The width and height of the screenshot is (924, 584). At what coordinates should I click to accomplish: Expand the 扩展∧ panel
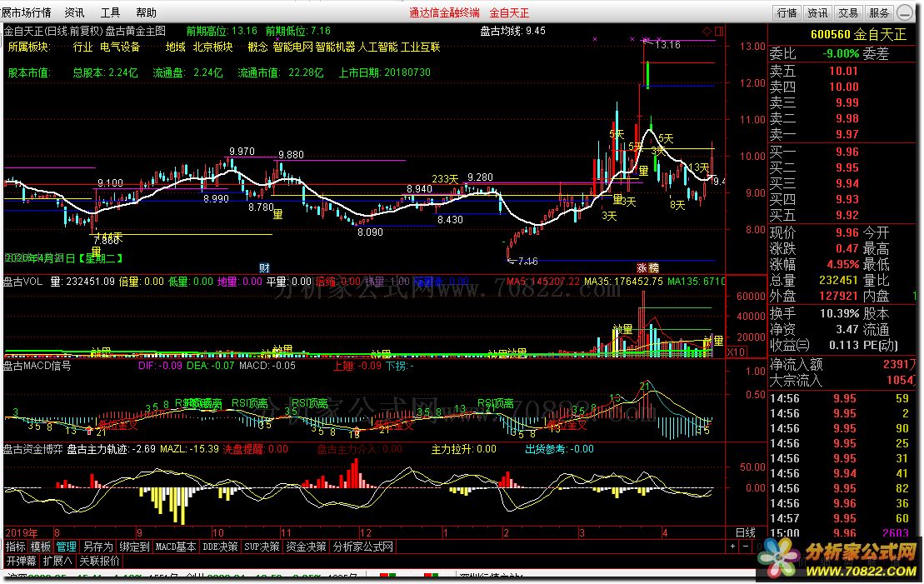(57, 561)
